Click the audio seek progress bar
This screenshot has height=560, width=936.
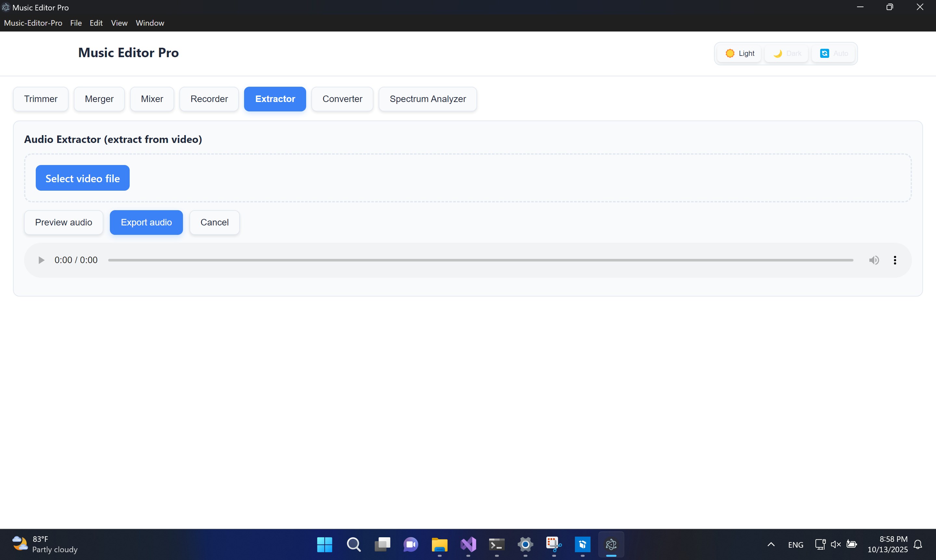tap(480, 260)
